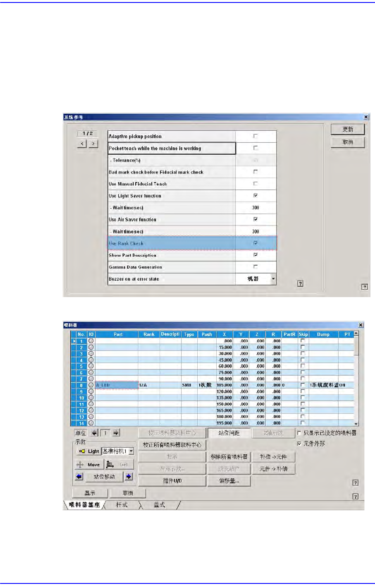Enable Adaptive pickup position checkbox
Viewport: 375px width, 588px height.
[256, 136]
